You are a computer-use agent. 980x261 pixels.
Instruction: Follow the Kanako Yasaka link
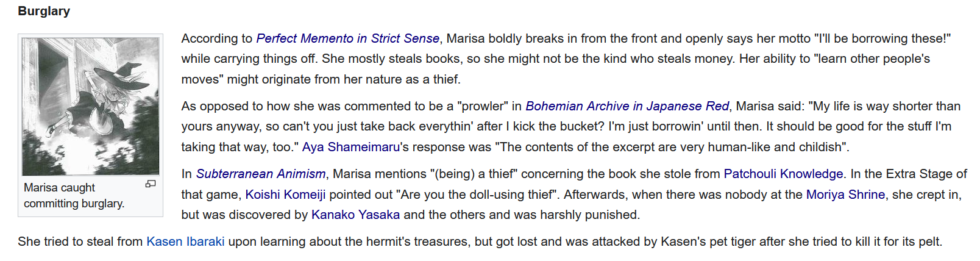click(x=355, y=215)
